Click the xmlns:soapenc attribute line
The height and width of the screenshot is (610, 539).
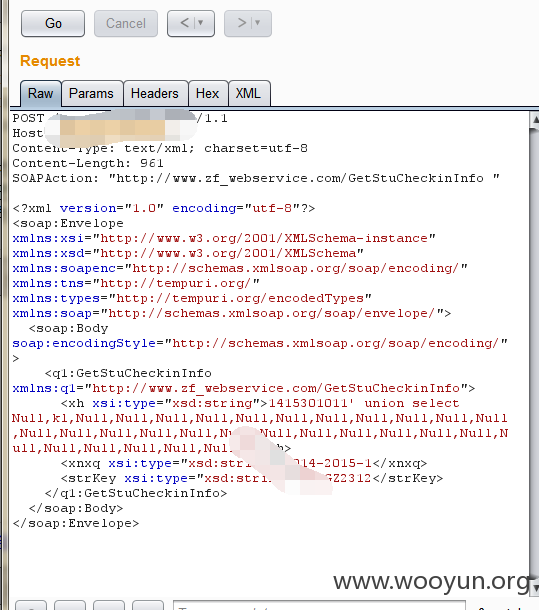[240, 268]
